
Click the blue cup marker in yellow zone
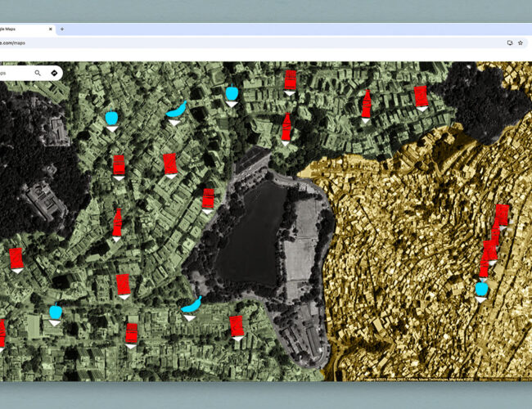click(481, 289)
